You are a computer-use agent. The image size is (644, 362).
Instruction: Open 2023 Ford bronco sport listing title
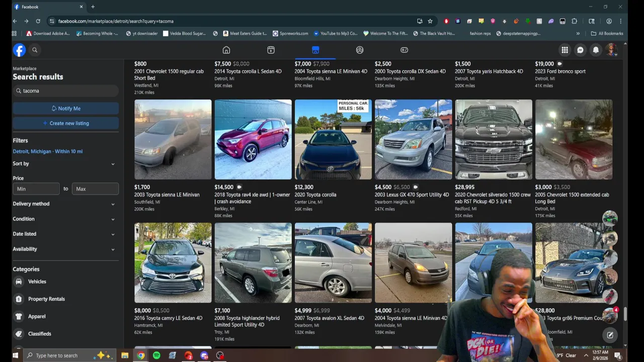560,71
